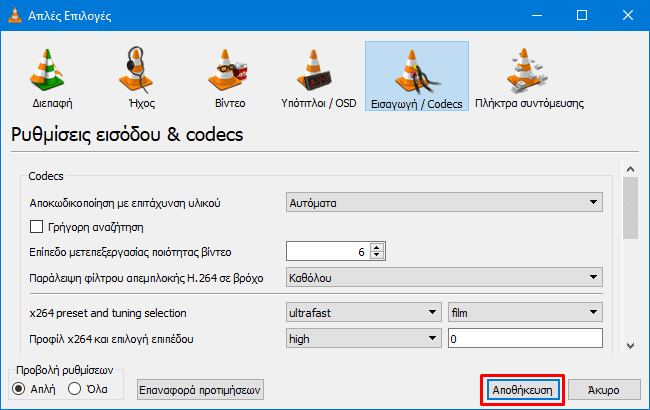Screen dimensions: 650x410
Task: Open the Πλήκτρα συντόμευσης category
Action: [x=529, y=77]
